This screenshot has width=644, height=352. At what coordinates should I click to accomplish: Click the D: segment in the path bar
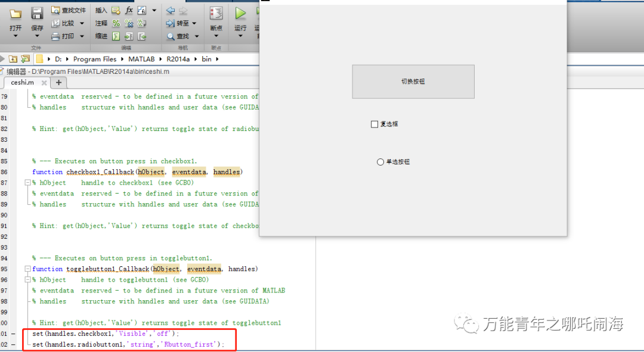pyautogui.click(x=58, y=59)
